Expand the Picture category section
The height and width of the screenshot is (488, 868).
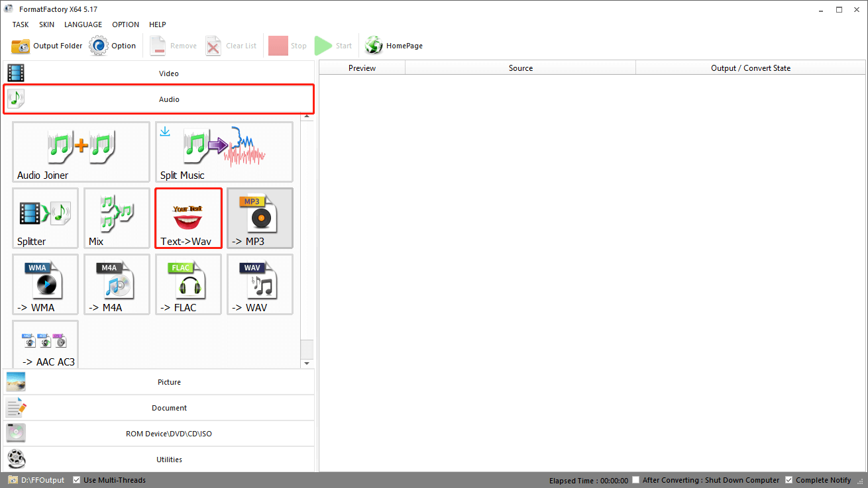(158, 382)
